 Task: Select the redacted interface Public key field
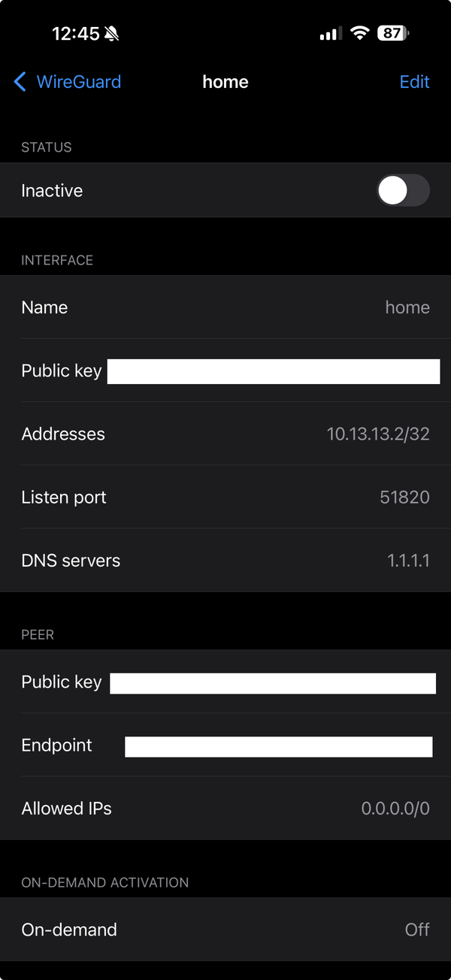(274, 371)
